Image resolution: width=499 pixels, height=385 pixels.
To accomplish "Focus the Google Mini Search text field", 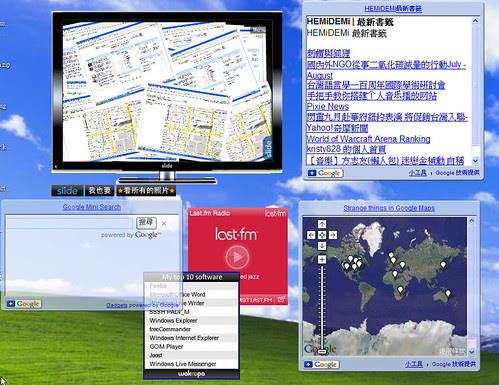I will 70,223.
